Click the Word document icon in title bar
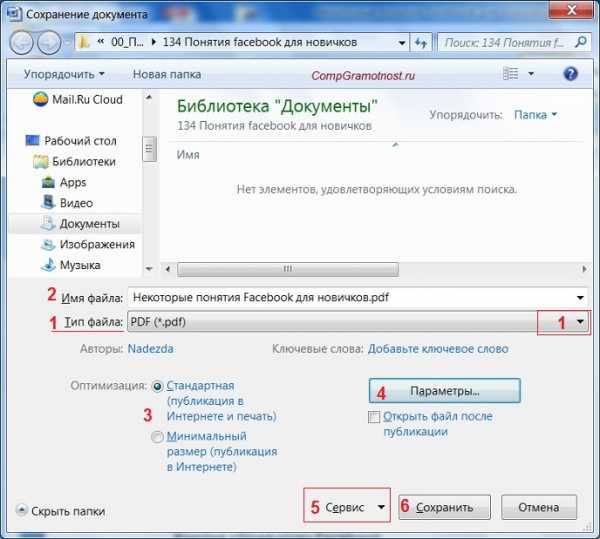Image resolution: width=600 pixels, height=539 pixels. pyautogui.click(x=14, y=14)
